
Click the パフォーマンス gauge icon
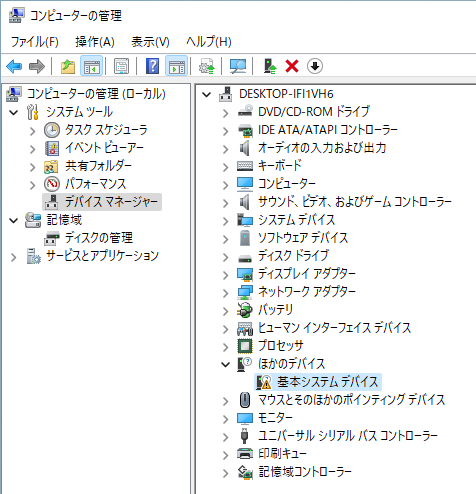52,184
